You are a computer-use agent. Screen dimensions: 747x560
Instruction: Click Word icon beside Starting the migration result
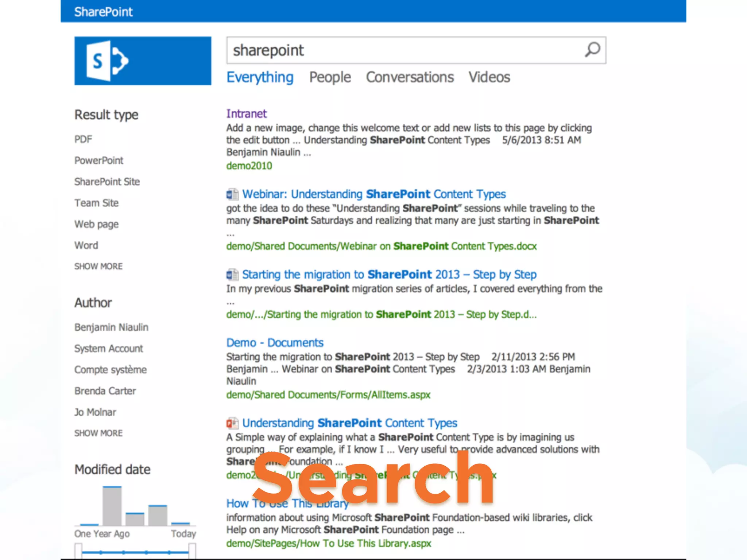[x=232, y=275]
